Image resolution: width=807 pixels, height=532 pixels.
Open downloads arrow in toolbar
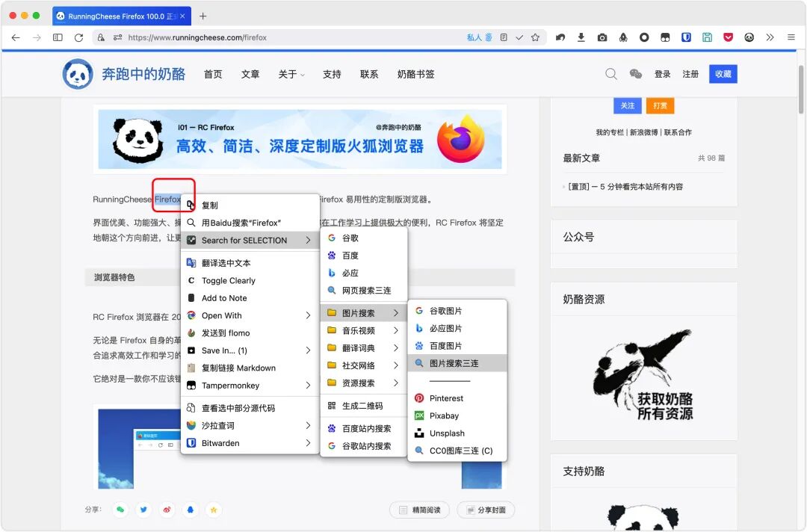click(x=581, y=37)
